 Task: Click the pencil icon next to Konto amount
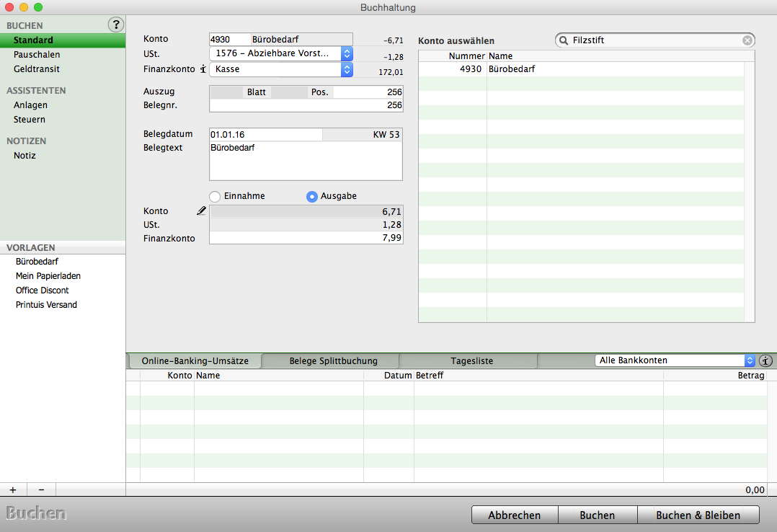201,211
